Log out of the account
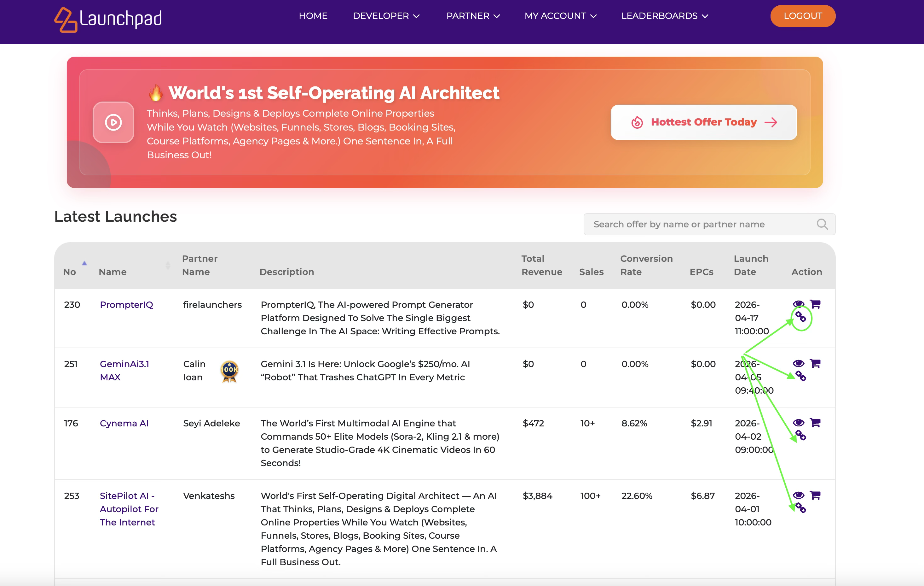This screenshot has height=586, width=924. (803, 16)
